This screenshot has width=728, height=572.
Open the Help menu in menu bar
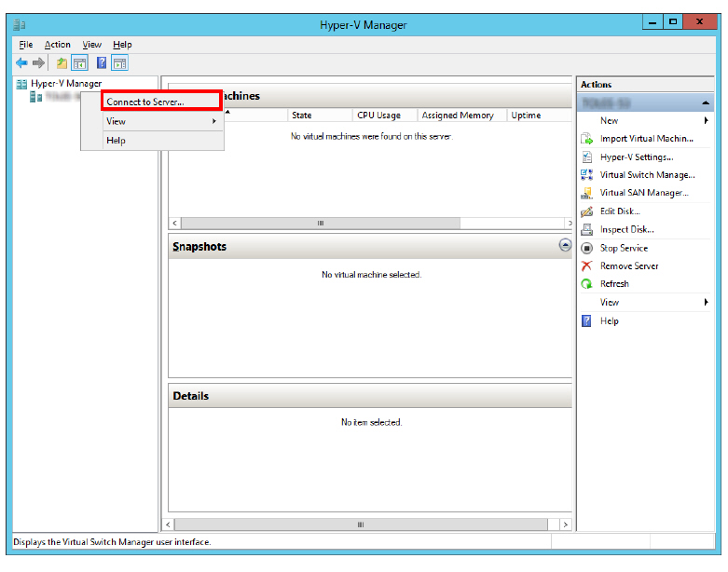(122, 45)
